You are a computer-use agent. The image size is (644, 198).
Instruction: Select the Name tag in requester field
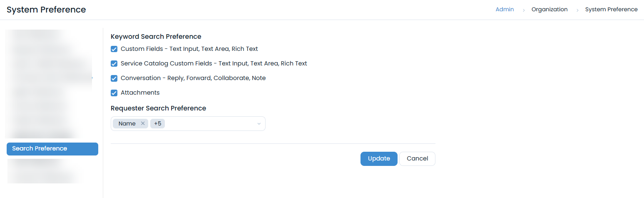(x=127, y=123)
